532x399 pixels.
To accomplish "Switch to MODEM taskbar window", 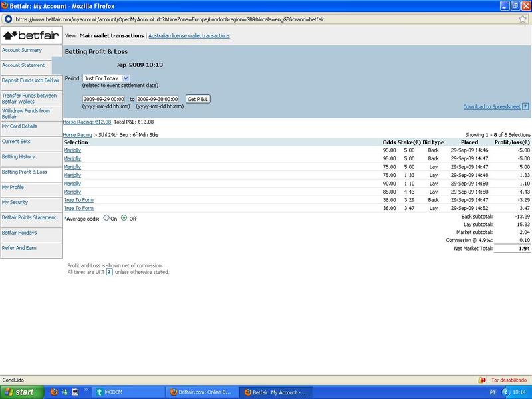I will pyautogui.click(x=128, y=392).
